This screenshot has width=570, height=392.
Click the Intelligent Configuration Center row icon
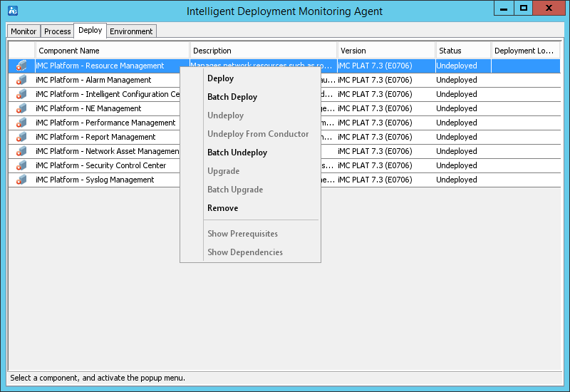(x=21, y=94)
